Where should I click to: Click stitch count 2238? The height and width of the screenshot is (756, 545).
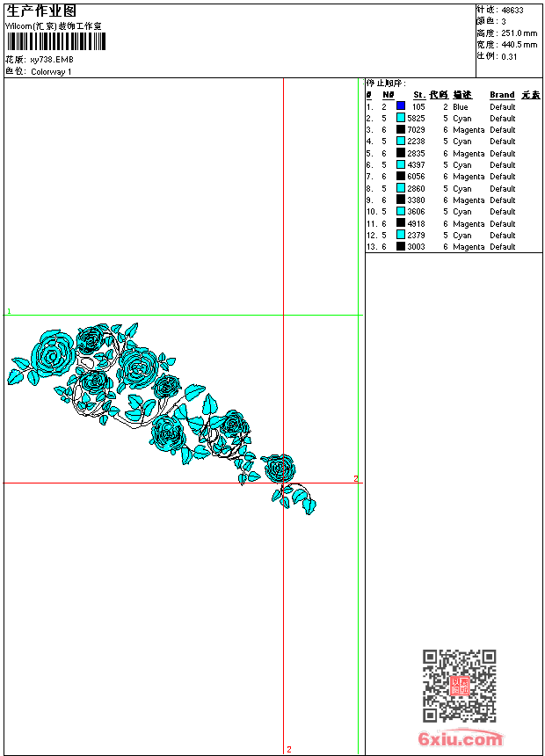416,142
